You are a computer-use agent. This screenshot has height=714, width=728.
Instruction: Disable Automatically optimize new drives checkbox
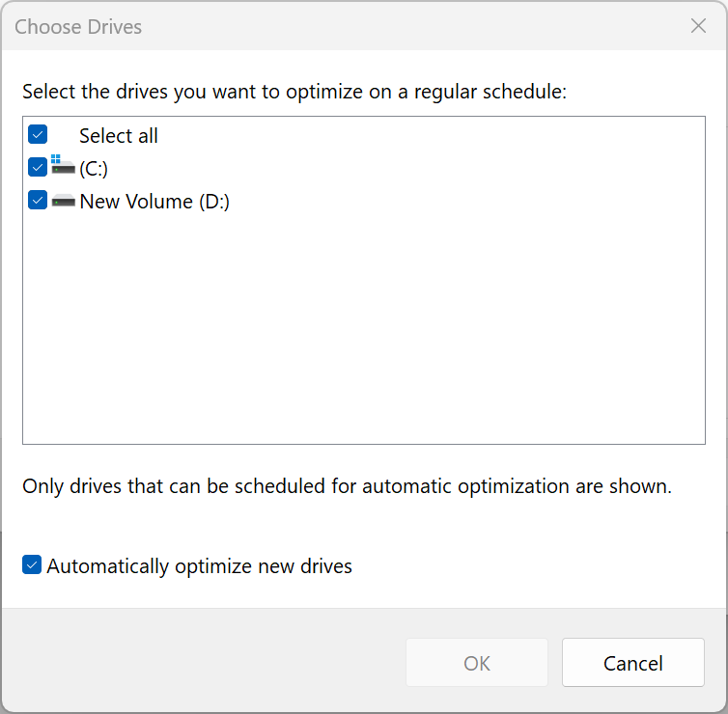(32, 565)
